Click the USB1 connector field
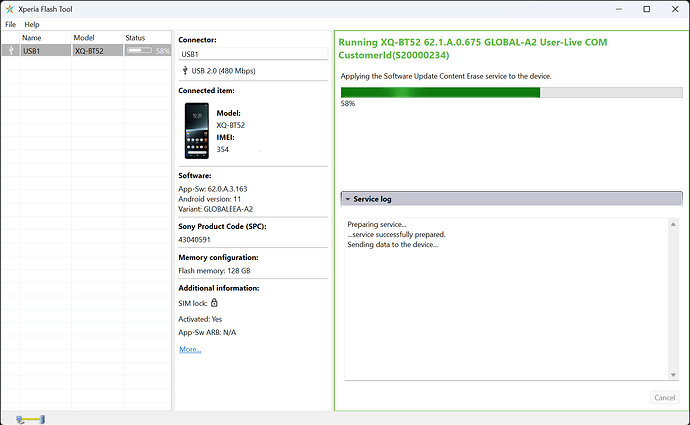This screenshot has height=425, width=690. (253, 54)
